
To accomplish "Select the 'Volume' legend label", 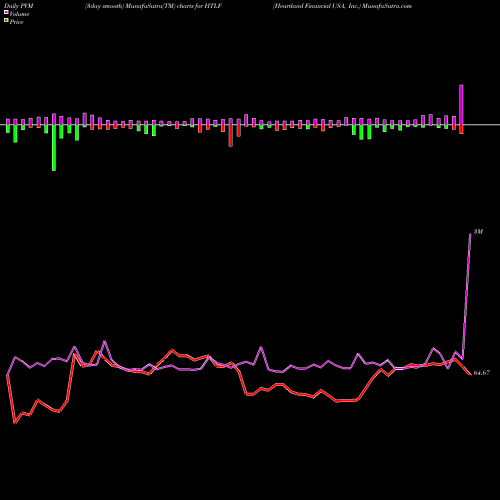I will (19, 14).
